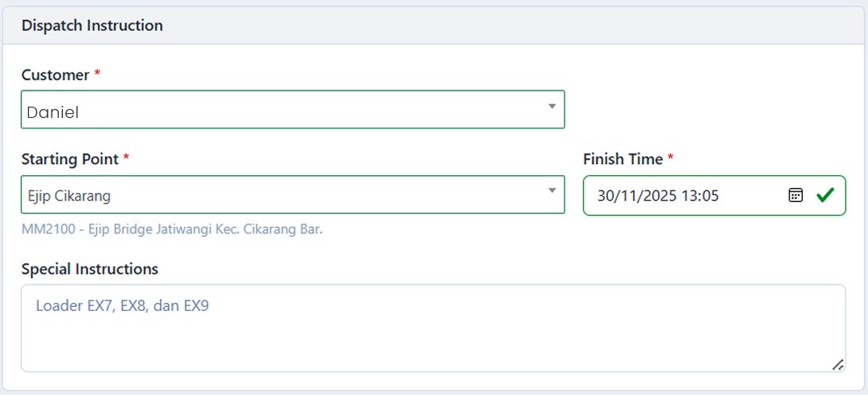
Task: Click the Finish Time field label
Action: (x=623, y=159)
